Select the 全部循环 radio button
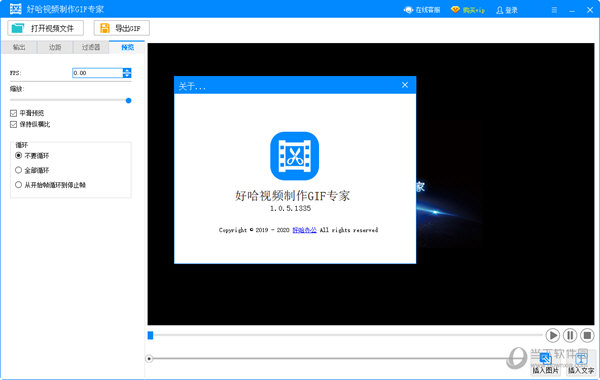Image resolution: width=600 pixels, height=380 pixels. point(18,170)
